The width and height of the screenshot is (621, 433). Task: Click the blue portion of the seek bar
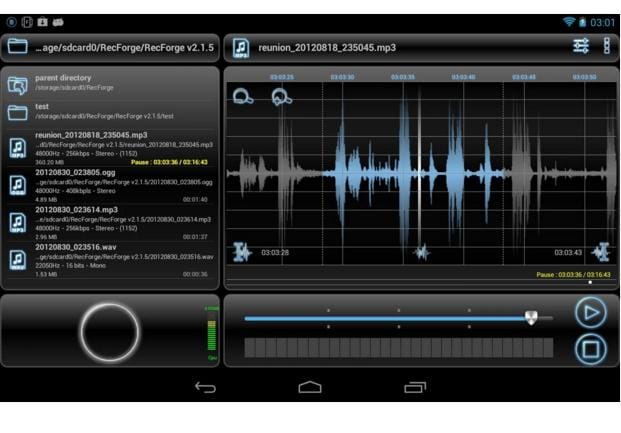pos(385,318)
